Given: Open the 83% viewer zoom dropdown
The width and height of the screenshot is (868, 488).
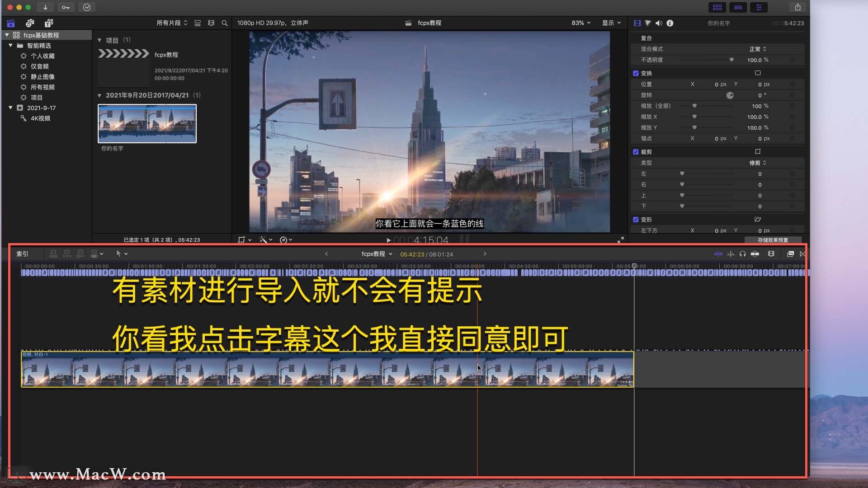Looking at the screenshot, I should [x=581, y=23].
